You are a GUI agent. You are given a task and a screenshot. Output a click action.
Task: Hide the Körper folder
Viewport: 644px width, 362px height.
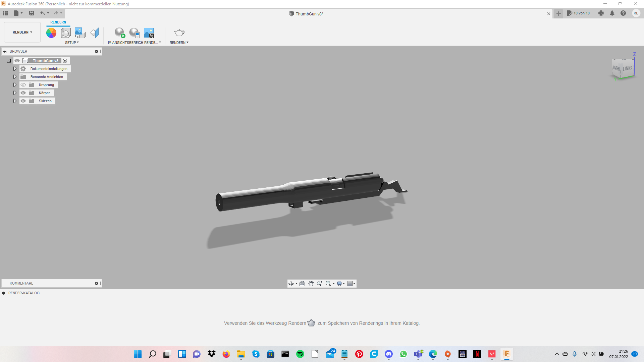[x=23, y=93]
